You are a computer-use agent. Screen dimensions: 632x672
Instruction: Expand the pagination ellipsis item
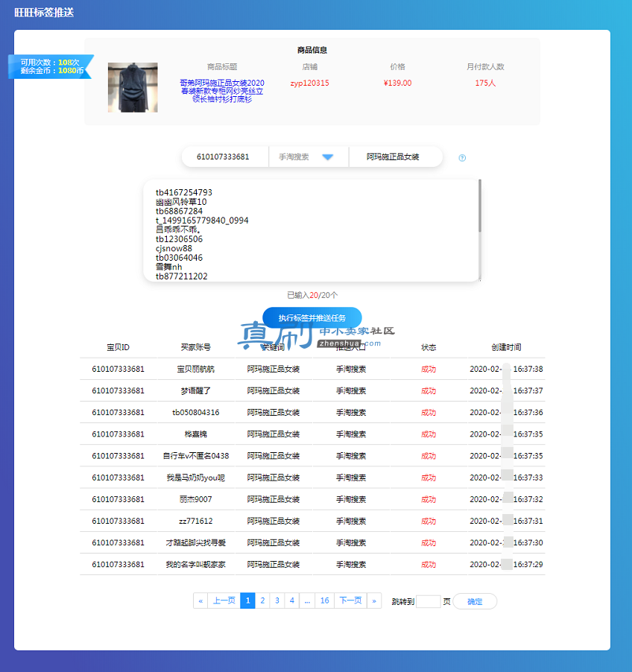click(307, 600)
